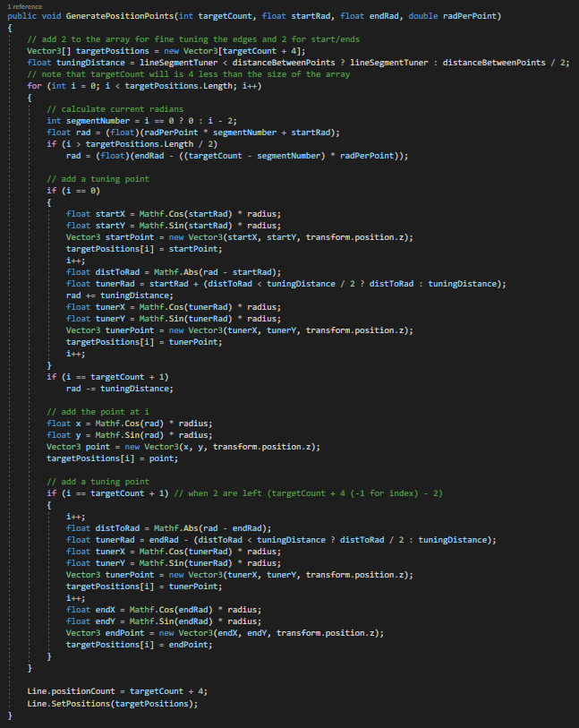Viewport: 579px width, 728px height.
Task: Click comment "when 2 are left (targetCount + 4"
Action: pyautogui.click(x=309, y=493)
